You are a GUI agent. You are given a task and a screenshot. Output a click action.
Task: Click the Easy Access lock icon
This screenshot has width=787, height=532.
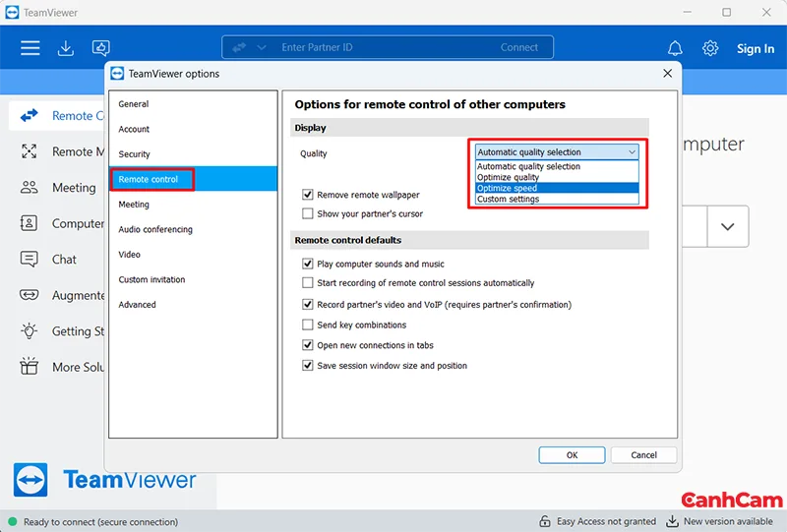(x=545, y=521)
